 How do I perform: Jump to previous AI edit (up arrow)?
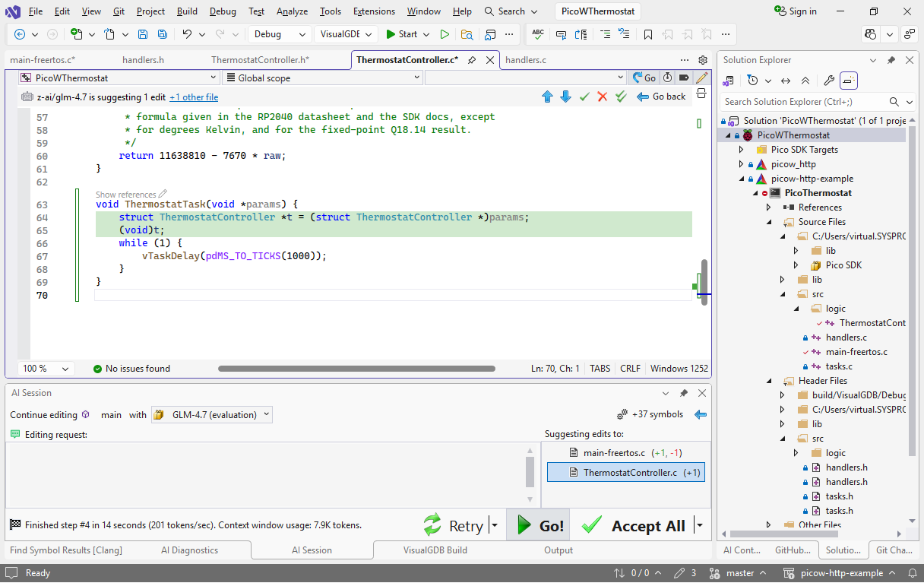(x=547, y=97)
